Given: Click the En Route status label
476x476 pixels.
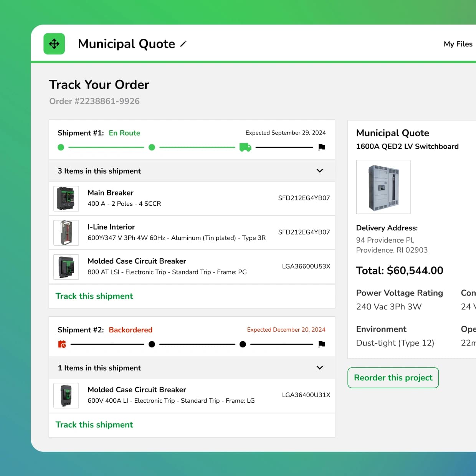Looking at the screenshot, I should [x=124, y=133].
